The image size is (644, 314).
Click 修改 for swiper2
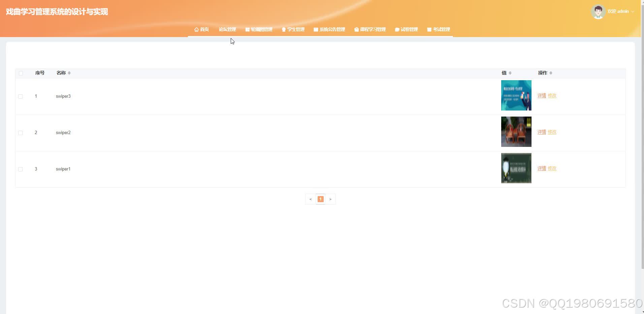(552, 132)
